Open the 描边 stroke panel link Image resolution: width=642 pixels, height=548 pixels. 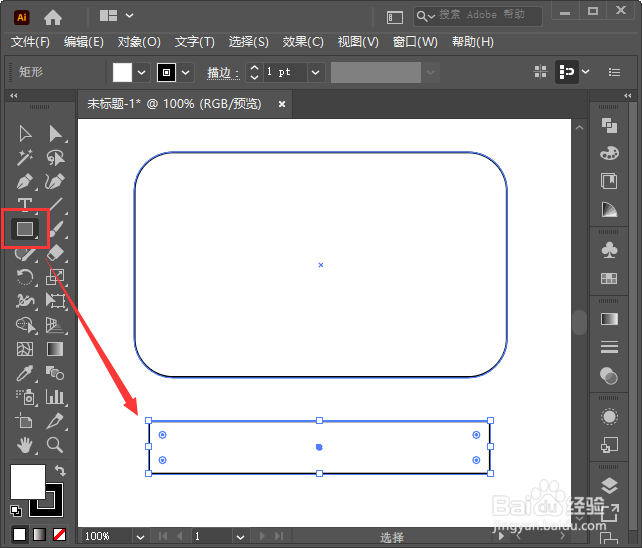pos(223,73)
